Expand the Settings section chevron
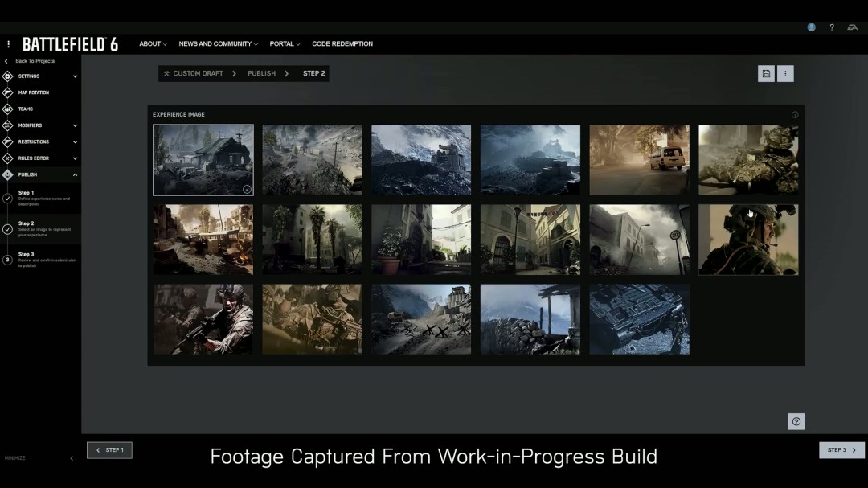This screenshot has width=868, height=488. [75, 76]
